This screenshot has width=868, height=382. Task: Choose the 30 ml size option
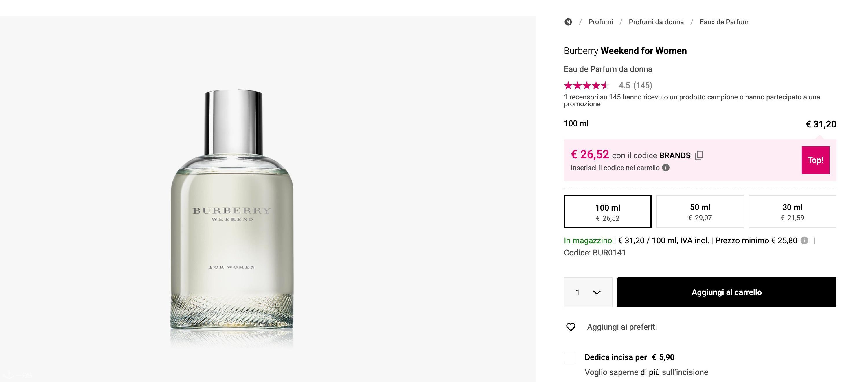pyautogui.click(x=792, y=212)
